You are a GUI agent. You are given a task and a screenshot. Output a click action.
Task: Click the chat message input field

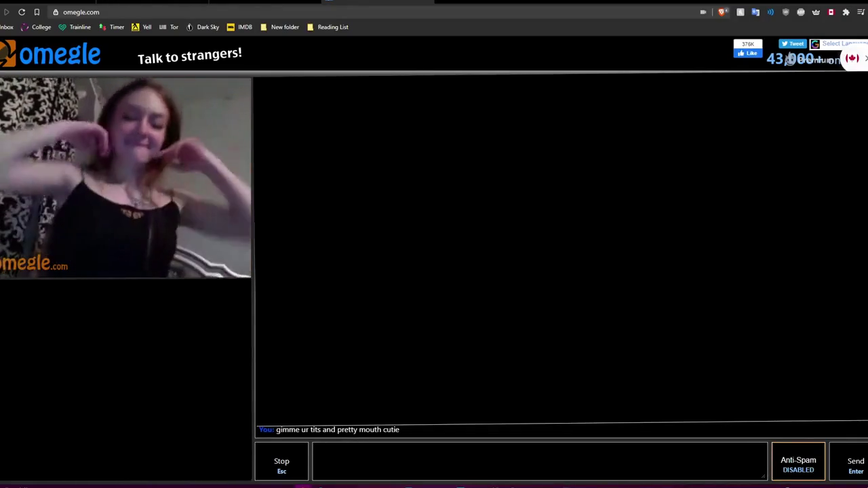tap(539, 462)
